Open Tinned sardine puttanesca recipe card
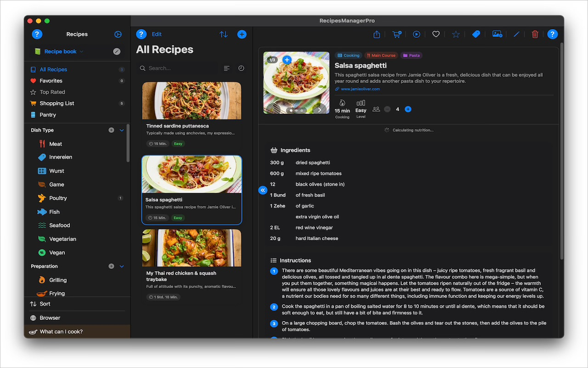Screen dimensions: 588x368 [x=192, y=116]
